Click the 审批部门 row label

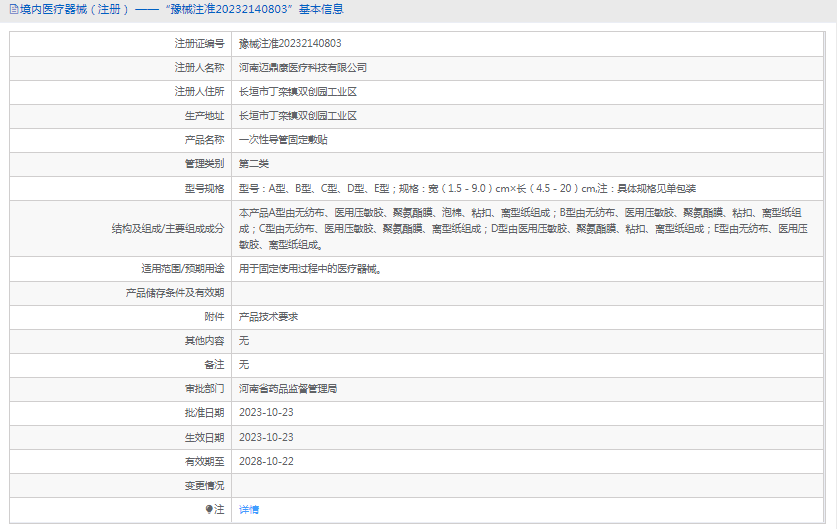204,389
